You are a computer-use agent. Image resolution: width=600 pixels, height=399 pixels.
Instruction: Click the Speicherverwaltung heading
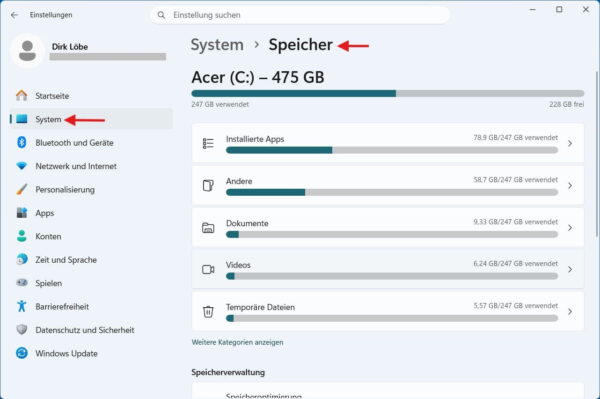click(228, 372)
